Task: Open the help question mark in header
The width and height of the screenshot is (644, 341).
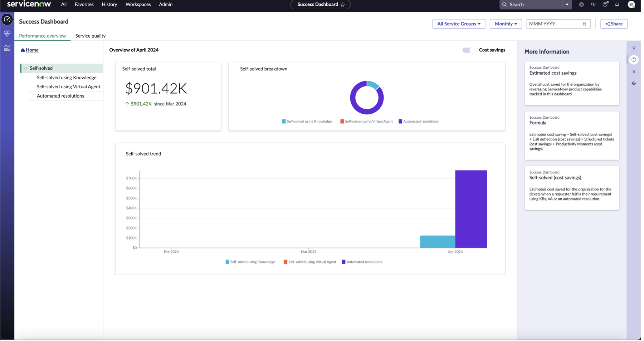Action: coord(605,5)
